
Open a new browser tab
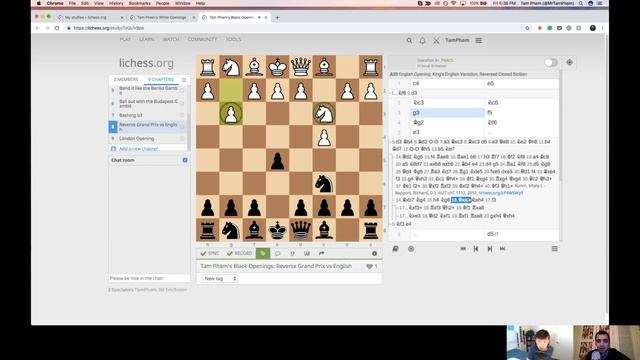click(277, 18)
